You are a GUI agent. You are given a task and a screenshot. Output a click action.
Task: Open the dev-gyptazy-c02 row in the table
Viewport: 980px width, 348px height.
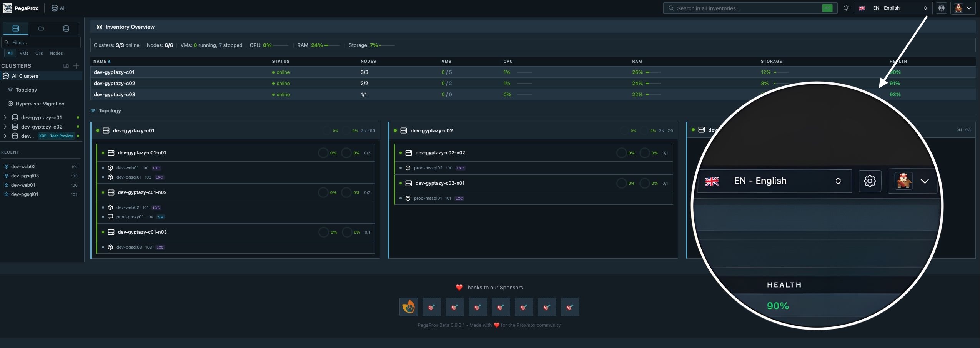click(x=115, y=83)
